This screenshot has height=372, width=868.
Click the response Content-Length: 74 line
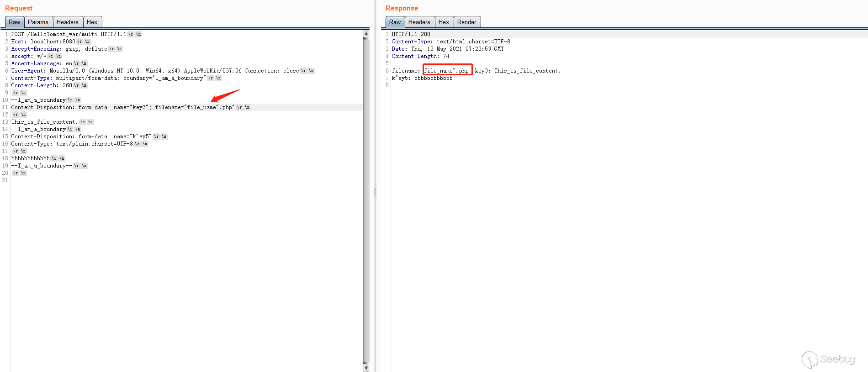coord(420,56)
